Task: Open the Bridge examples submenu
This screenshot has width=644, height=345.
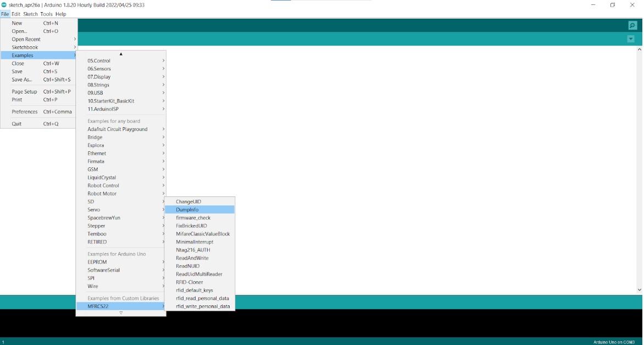Action: click(x=121, y=138)
